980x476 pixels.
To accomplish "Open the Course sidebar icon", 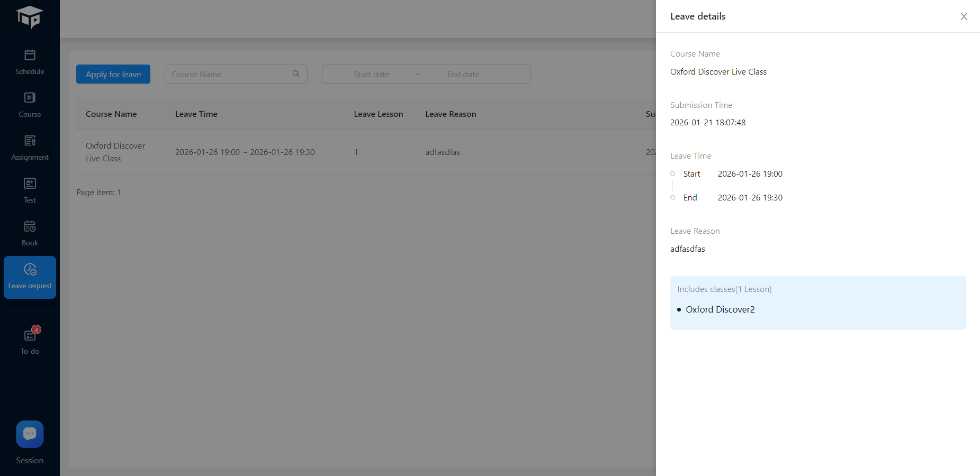I will pyautogui.click(x=30, y=98).
